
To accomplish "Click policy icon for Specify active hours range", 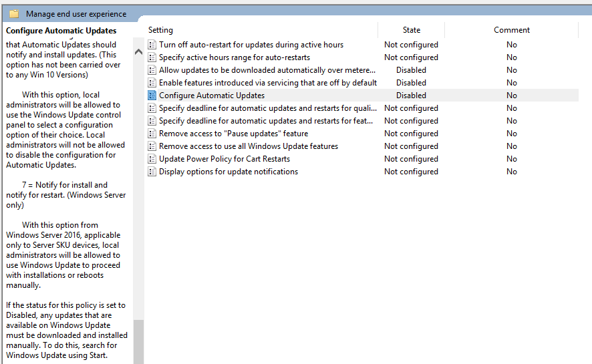I will 152,57.
